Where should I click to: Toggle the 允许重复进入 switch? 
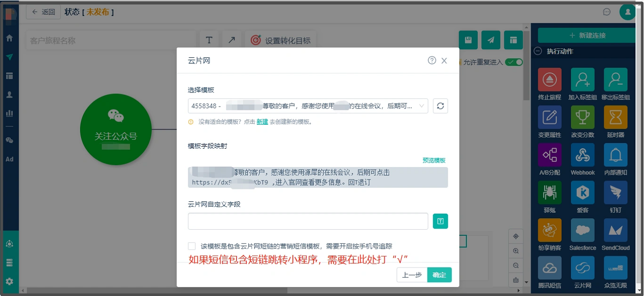tap(514, 62)
